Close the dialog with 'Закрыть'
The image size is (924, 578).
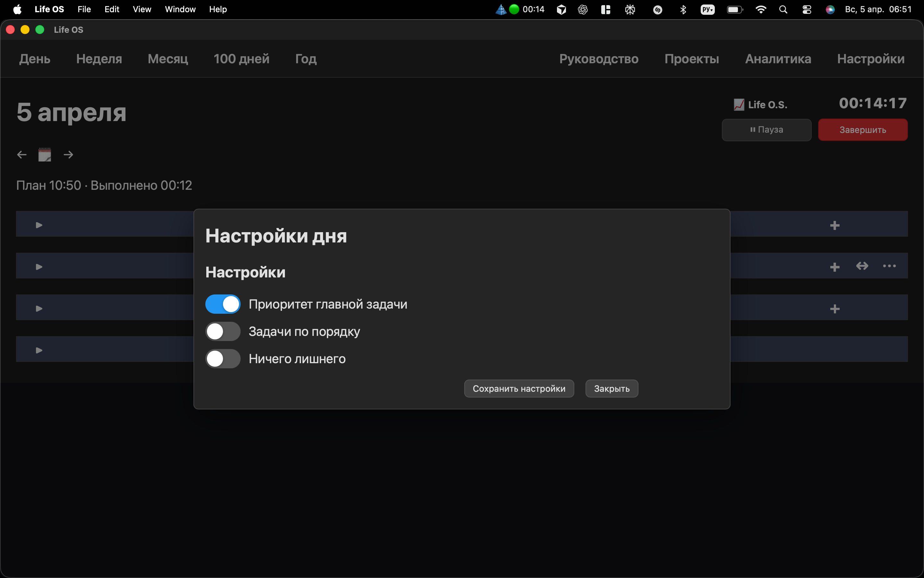(x=612, y=389)
